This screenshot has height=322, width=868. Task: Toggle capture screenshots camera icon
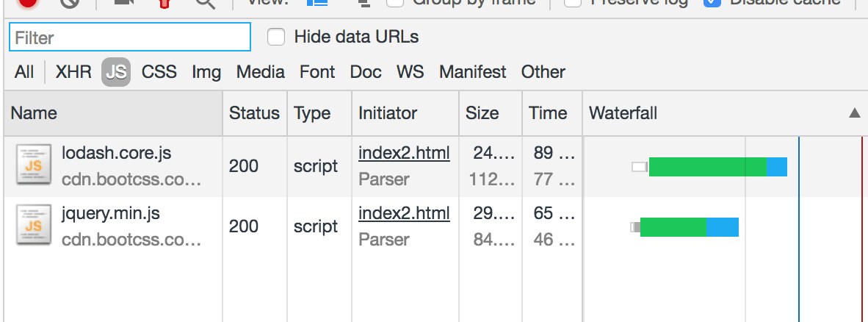123,2
